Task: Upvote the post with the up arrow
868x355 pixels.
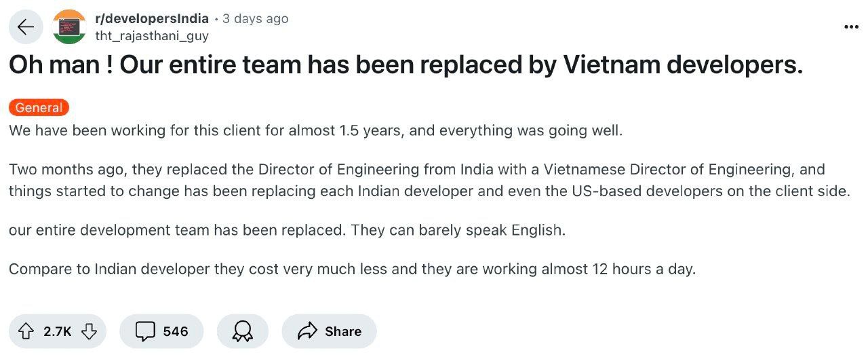Action: coord(26,331)
